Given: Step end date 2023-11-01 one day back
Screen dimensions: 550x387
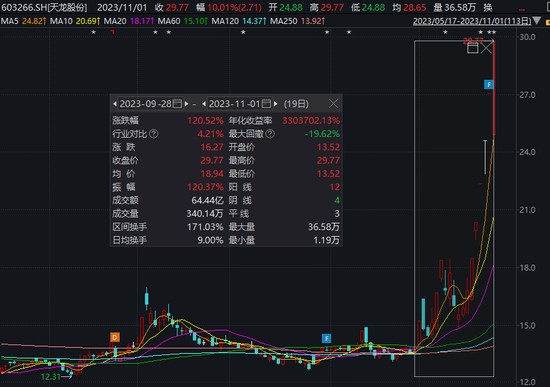Looking at the screenshot, I should (x=204, y=104).
